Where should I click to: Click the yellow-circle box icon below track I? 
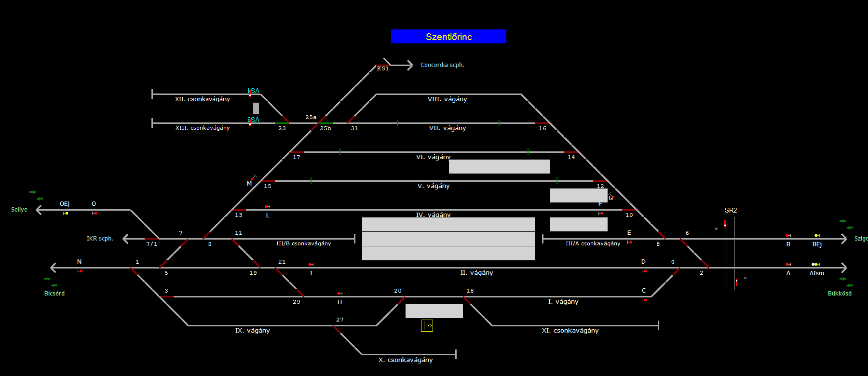pos(427,325)
